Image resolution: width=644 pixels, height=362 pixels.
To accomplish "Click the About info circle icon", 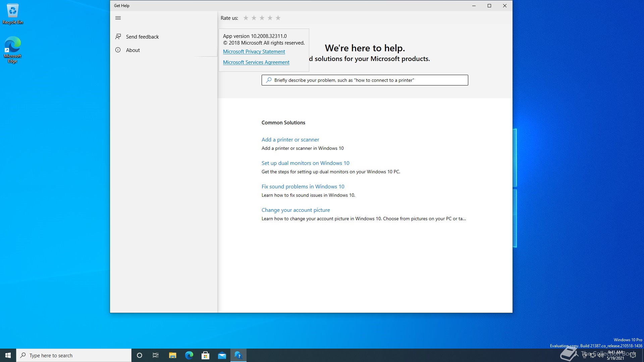I will point(118,50).
